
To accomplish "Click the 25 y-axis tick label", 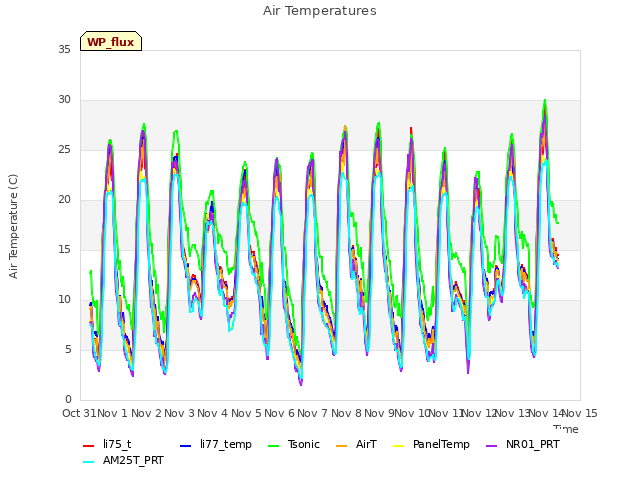I will [x=64, y=150].
